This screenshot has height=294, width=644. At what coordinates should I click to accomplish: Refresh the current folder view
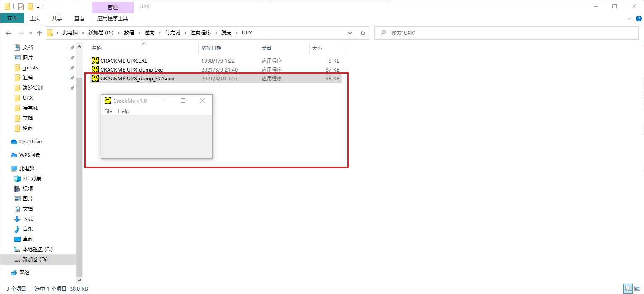(363, 33)
